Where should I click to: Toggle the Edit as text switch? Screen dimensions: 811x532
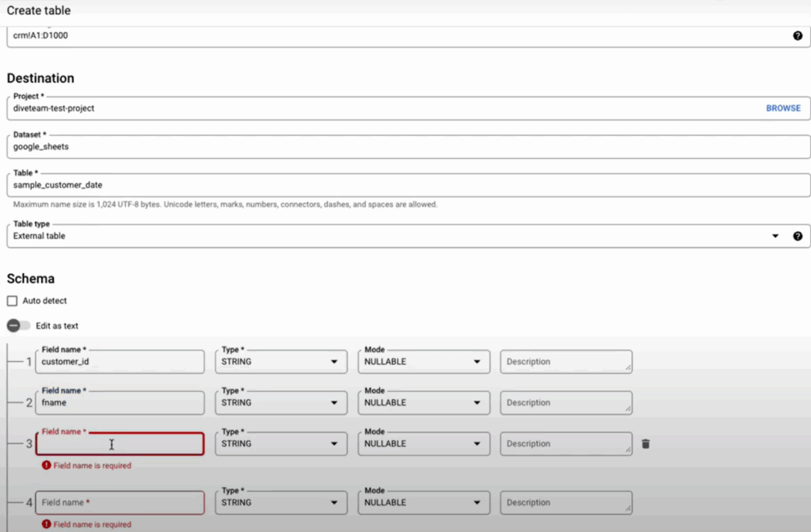click(x=18, y=325)
